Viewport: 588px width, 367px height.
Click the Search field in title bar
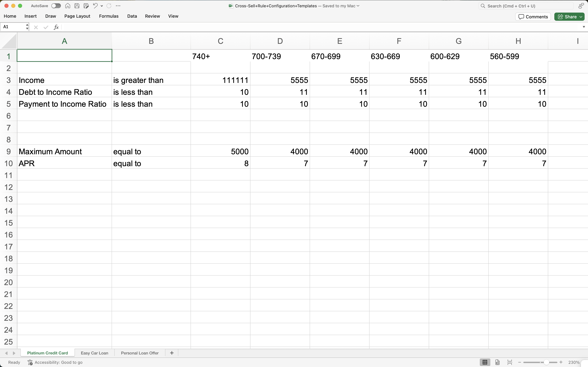tap(526, 6)
